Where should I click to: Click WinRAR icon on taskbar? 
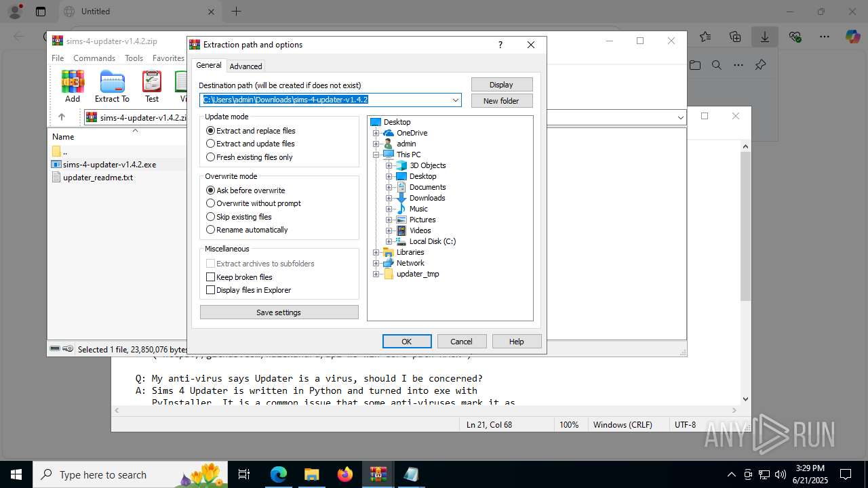(x=378, y=474)
